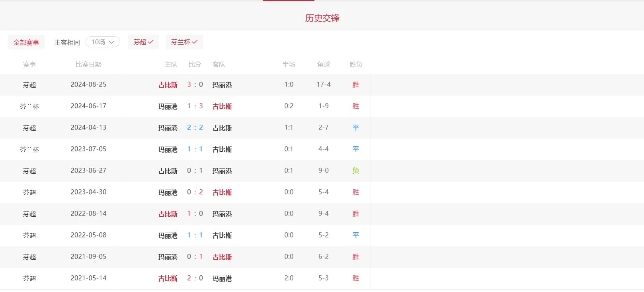Uncheck the 芬超 league filter
The width and height of the screenshot is (644, 292).
[143, 42]
